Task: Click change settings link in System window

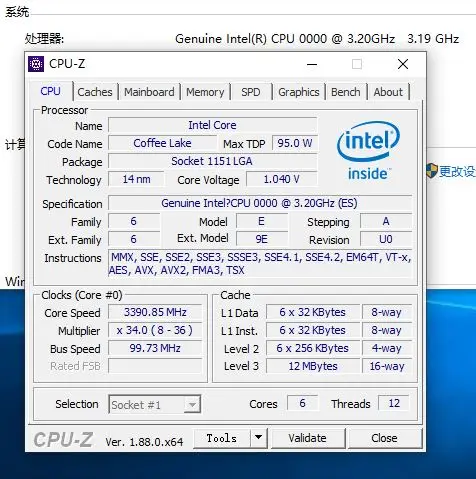Action: click(x=457, y=171)
